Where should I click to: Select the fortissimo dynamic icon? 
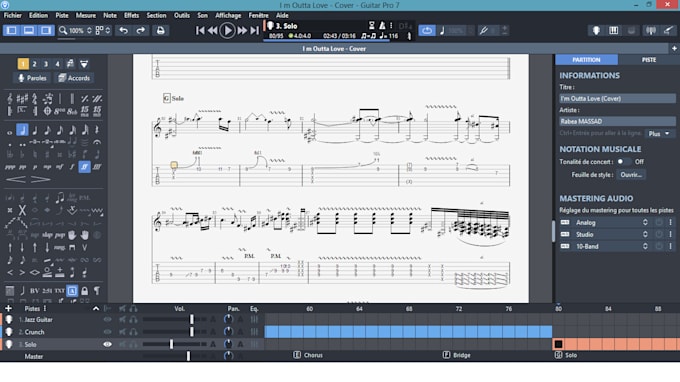85,167
